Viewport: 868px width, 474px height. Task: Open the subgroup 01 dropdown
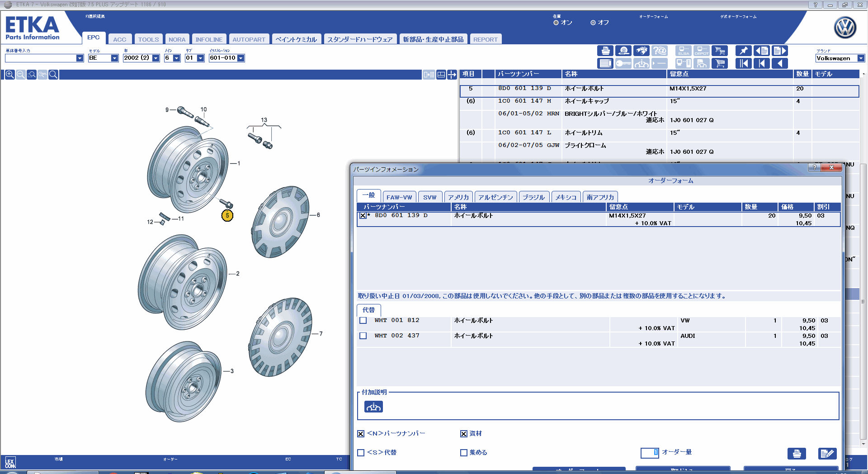(200, 58)
